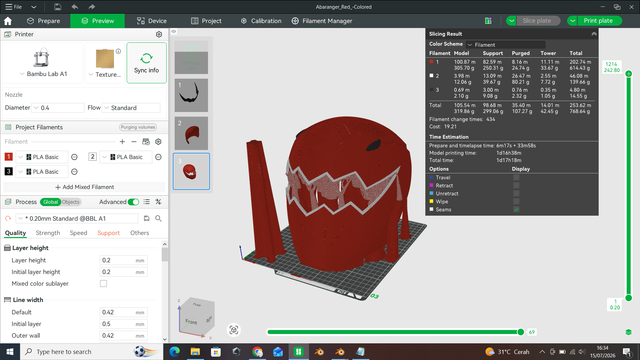Click the Sync info button
Screen dimensions: 640x360
pos(146,63)
